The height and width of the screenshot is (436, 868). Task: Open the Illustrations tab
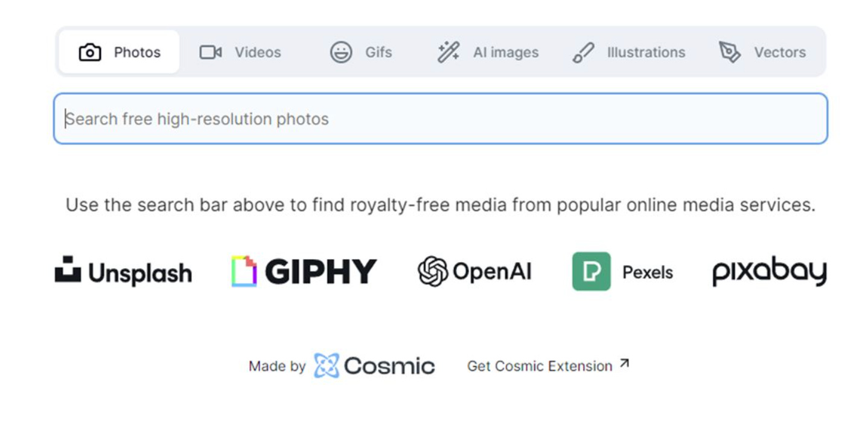628,53
